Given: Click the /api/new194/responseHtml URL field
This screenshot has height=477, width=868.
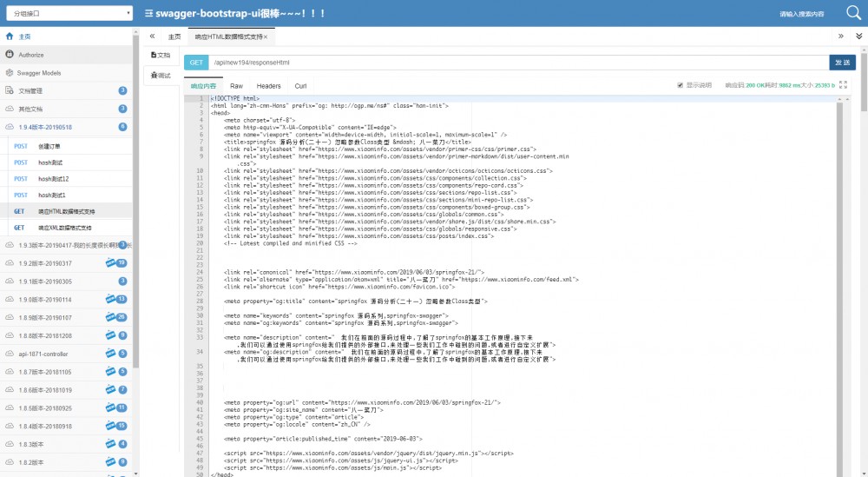Looking at the screenshot, I should tap(519, 62).
